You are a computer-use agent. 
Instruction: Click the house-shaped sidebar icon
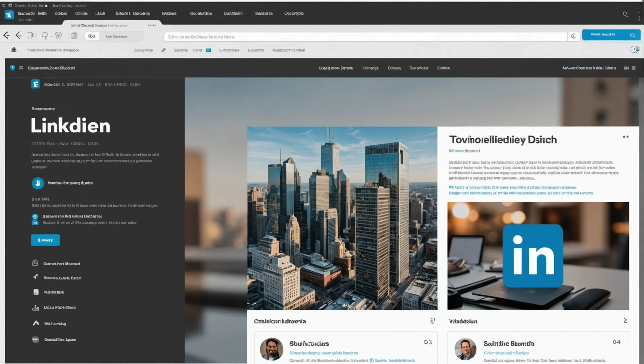(x=35, y=263)
